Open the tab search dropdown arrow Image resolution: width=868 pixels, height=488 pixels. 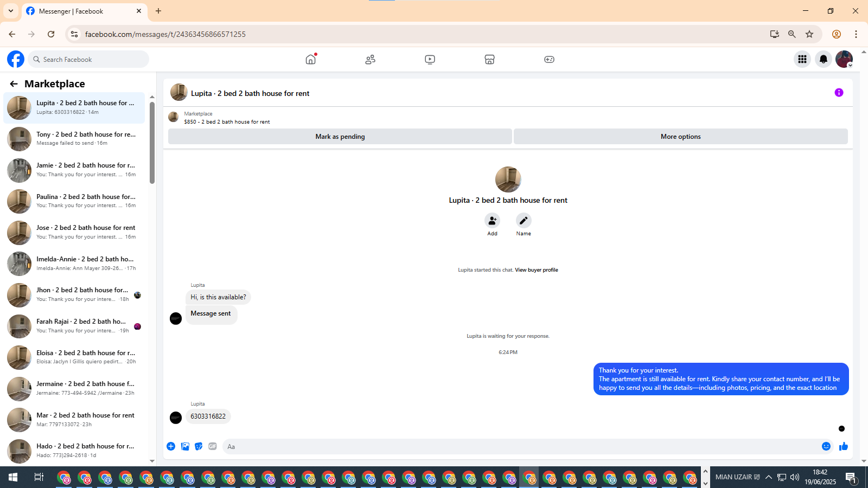click(11, 11)
